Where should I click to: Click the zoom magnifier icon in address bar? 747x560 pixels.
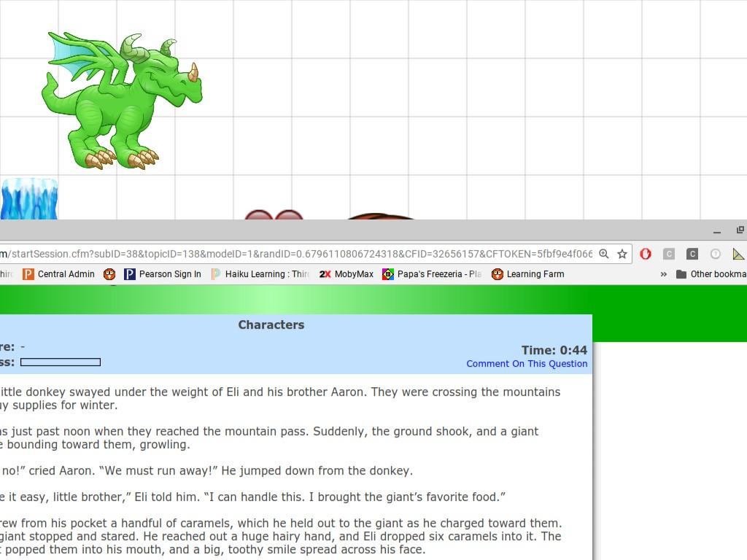604,254
